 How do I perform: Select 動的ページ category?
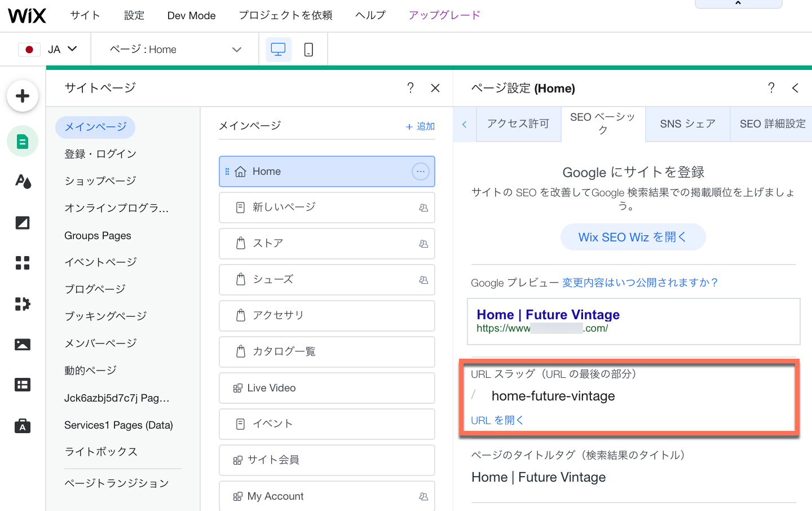[x=90, y=371]
